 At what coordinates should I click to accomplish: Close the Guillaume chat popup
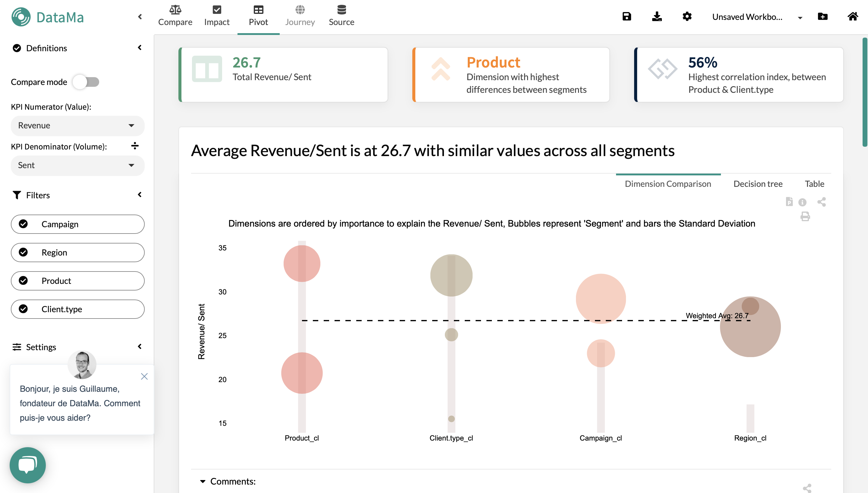pyautogui.click(x=144, y=376)
